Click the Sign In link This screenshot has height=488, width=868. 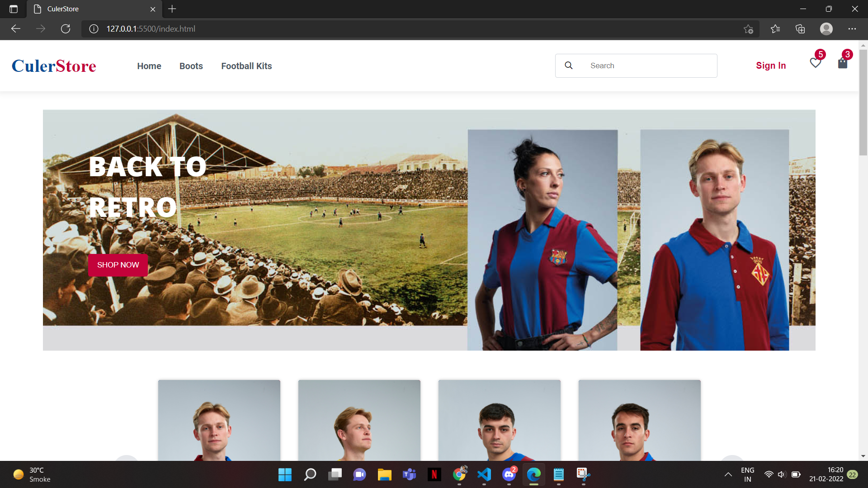771,66
